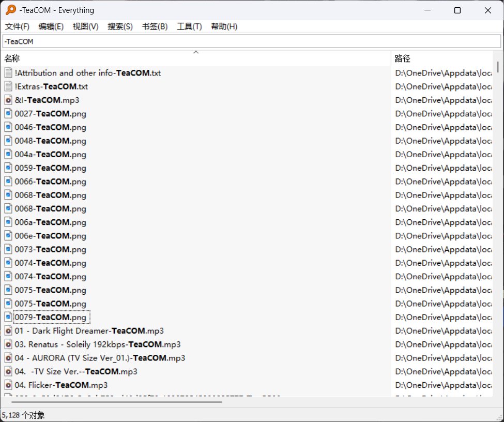Click the Everything magnifier icon in title bar
Image resolution: width=504 pixels, height=422 pixels.
(11, 10)
